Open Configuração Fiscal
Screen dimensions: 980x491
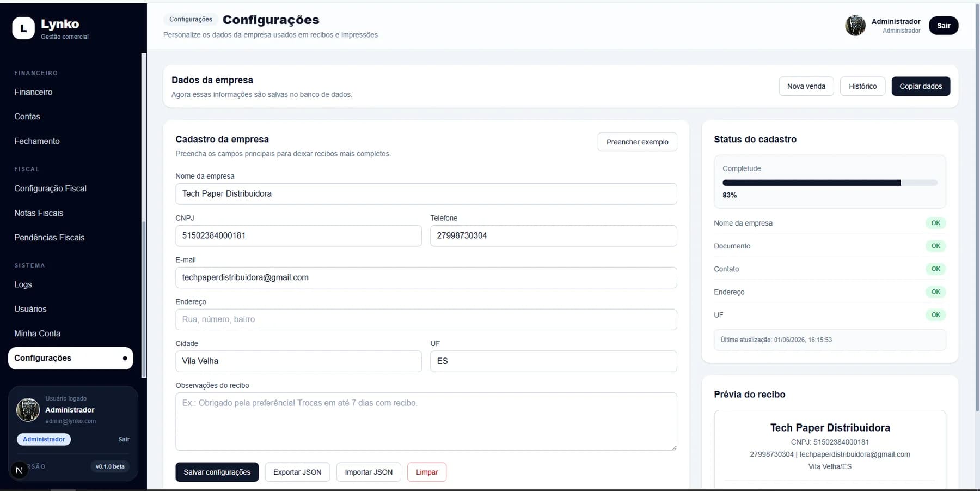(50, 189)
